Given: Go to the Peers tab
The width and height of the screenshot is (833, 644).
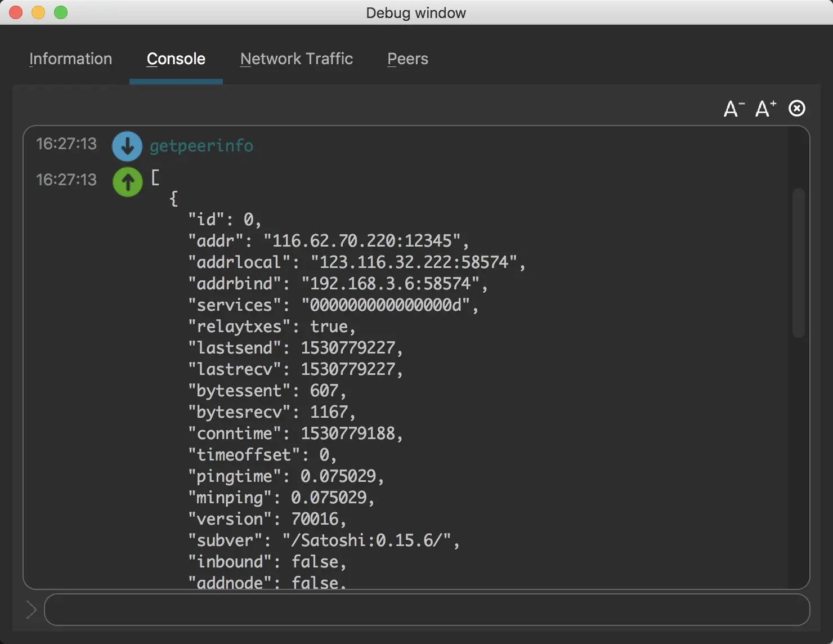Looking at the screenshot, I should click(x=408, y=59).
